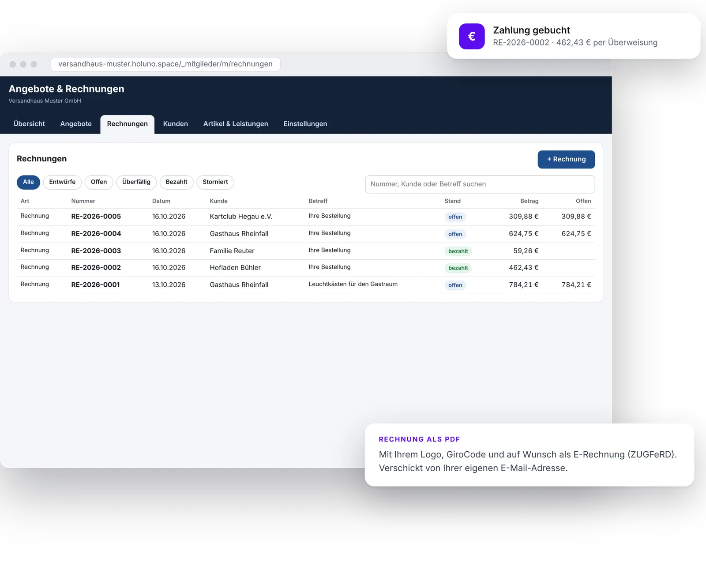Screen dimensions: 706x588
Task: Click the Rechnung als PDF heading
Action: [x=419, y=439]
